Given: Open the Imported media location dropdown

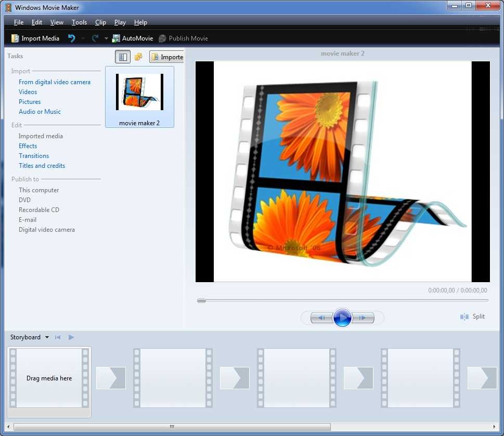Looking at the screenshot, I should [167, 57].
